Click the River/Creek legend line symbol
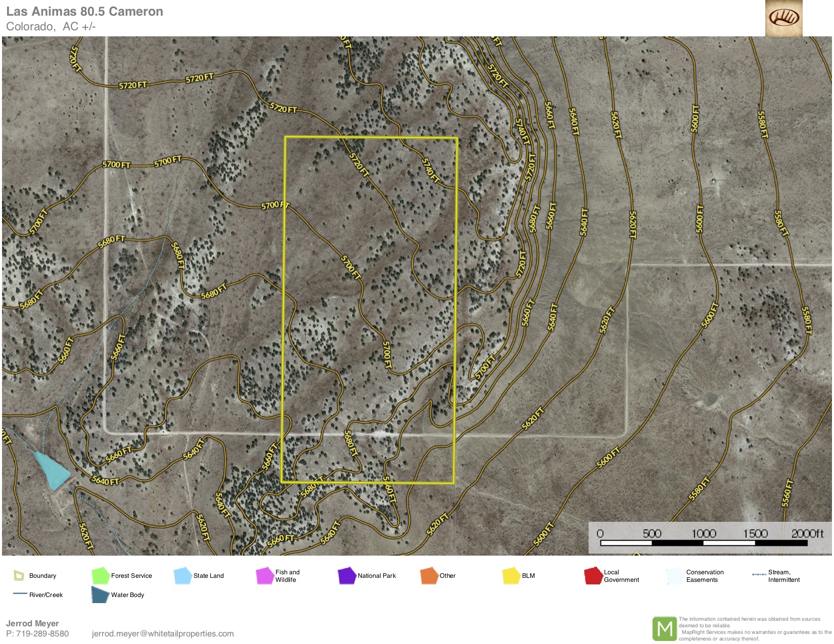Image resolution: width=834 pixels, height=644 pixels. tap(20, 593)
